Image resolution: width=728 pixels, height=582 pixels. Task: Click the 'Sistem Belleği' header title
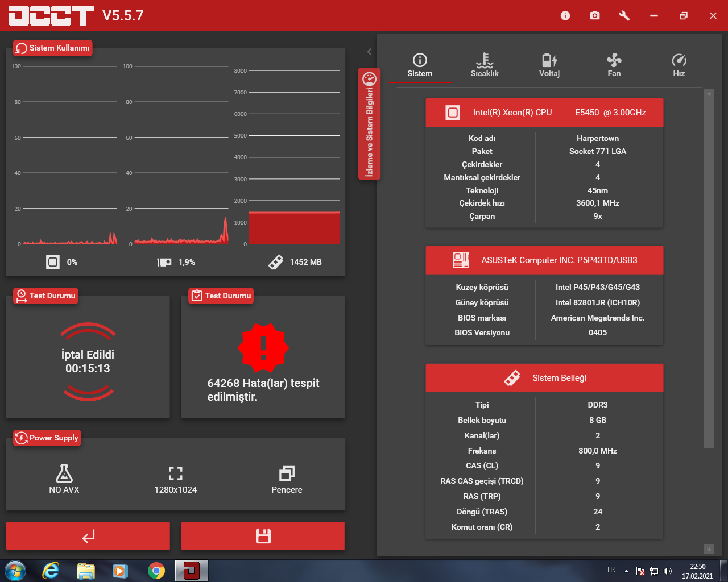point(559,378)
